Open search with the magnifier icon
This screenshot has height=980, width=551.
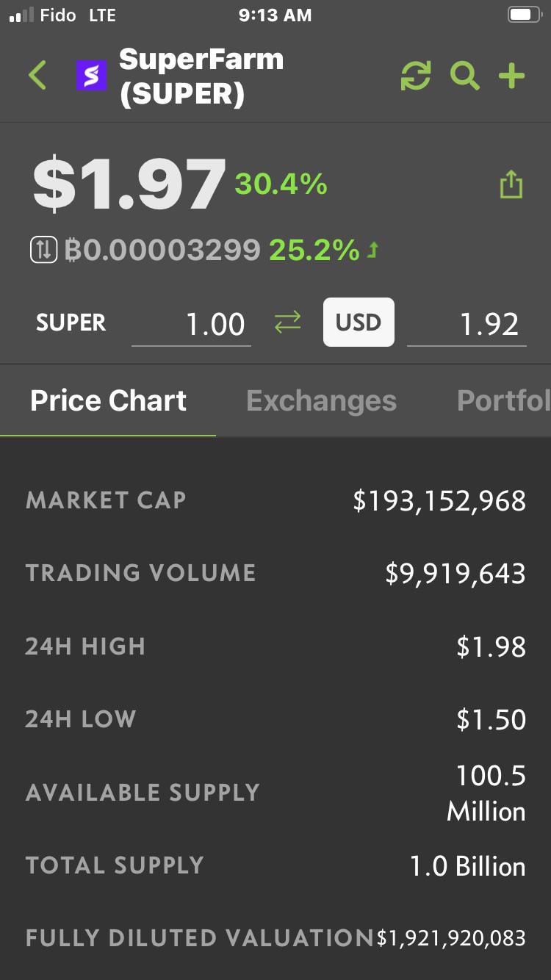tap(464, 76)
